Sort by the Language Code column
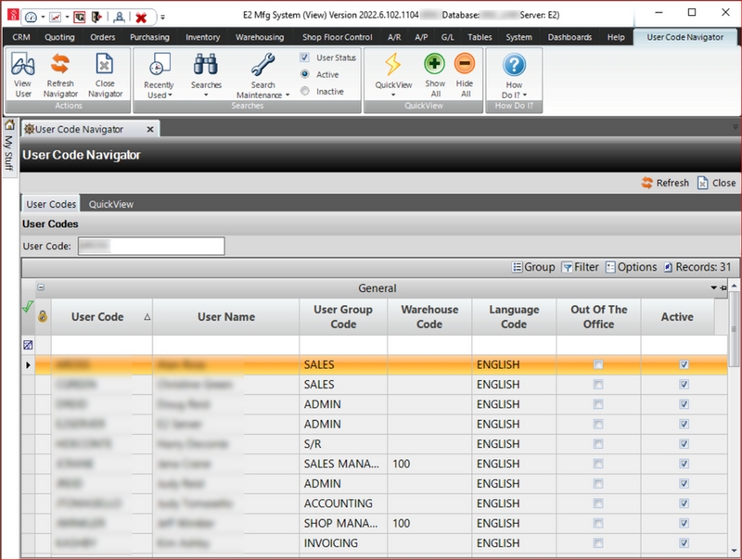 pyautogui.click(x=514, y=317)
